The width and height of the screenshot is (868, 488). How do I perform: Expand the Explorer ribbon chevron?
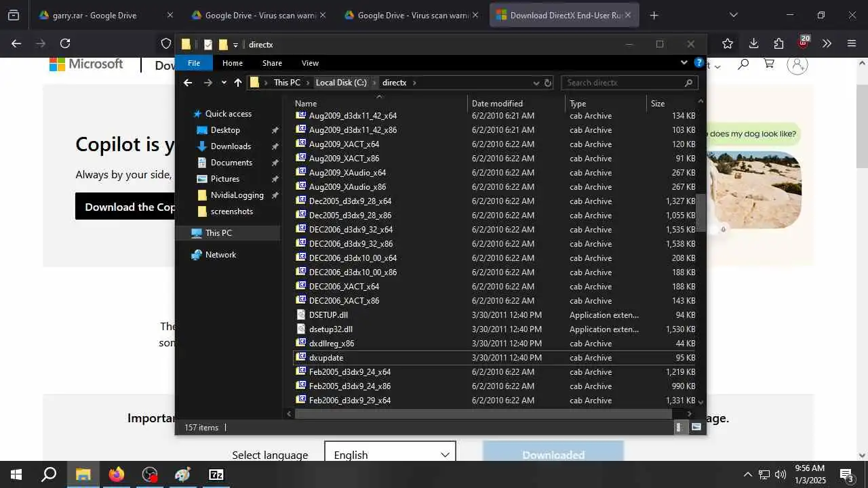[x=684, y=62]
